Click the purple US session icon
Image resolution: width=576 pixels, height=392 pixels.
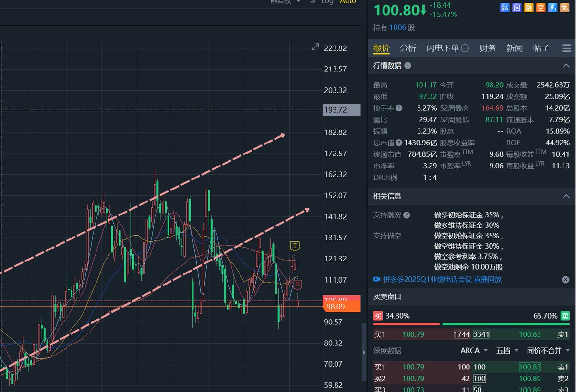click(516, 8)
